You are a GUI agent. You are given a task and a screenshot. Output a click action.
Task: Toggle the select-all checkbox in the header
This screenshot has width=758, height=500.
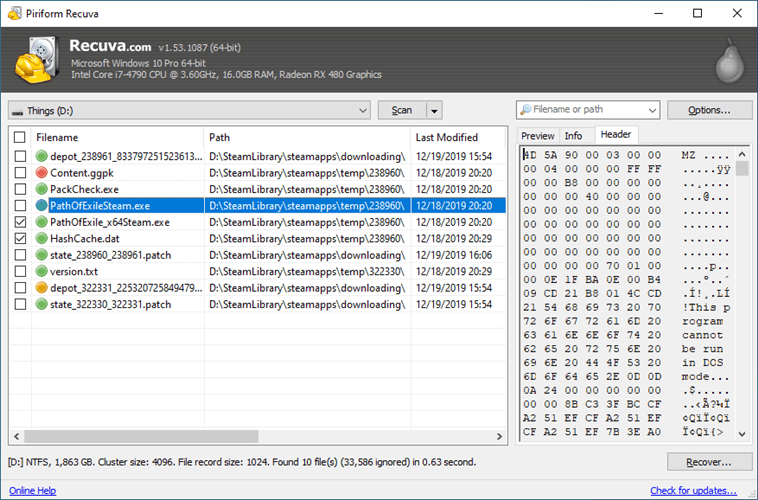pos(20,137)
